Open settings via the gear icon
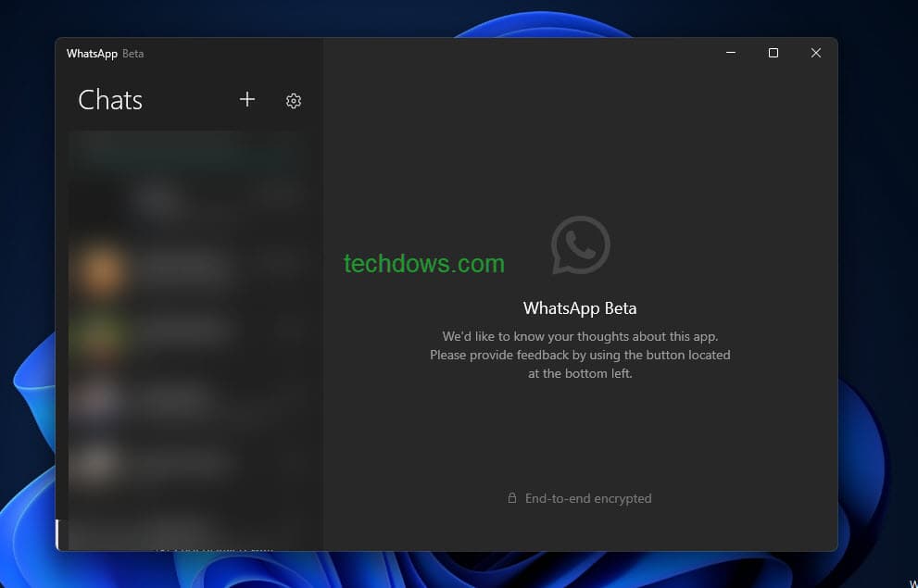This screenshot has height=588, width=918. [x=294, y=101]
